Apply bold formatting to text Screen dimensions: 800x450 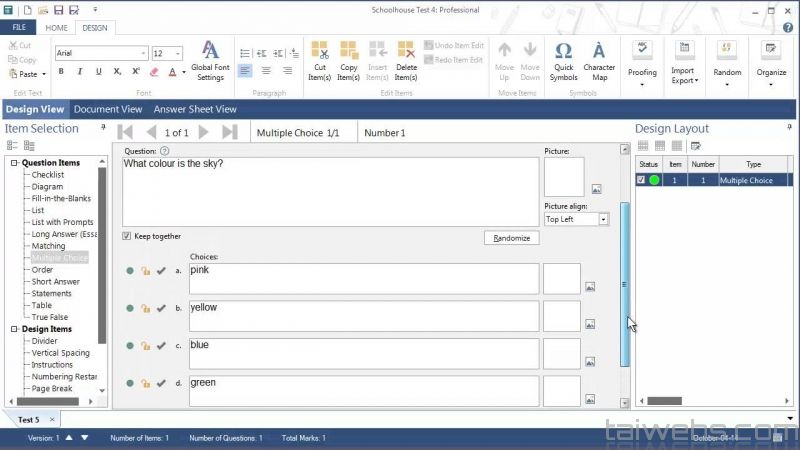[61, 72]
